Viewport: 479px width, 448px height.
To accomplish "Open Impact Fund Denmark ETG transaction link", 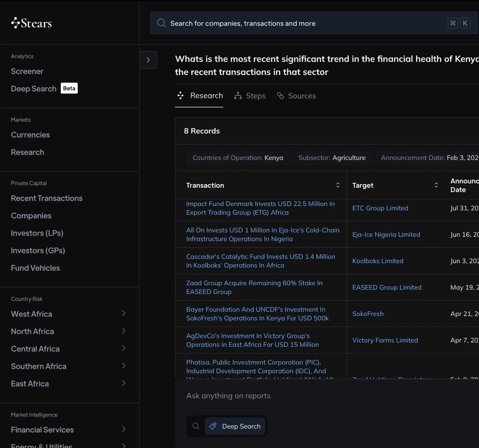I will pyautogui.click(x=260, y=208).
